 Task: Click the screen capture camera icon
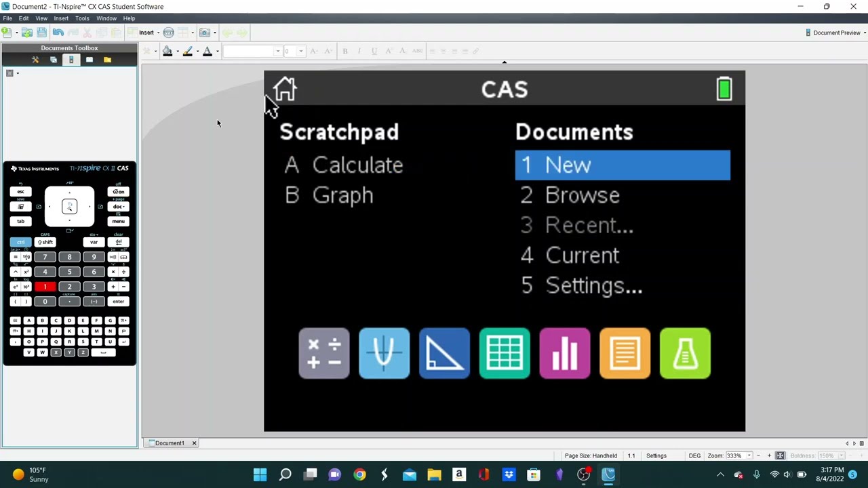click(204, 33)
